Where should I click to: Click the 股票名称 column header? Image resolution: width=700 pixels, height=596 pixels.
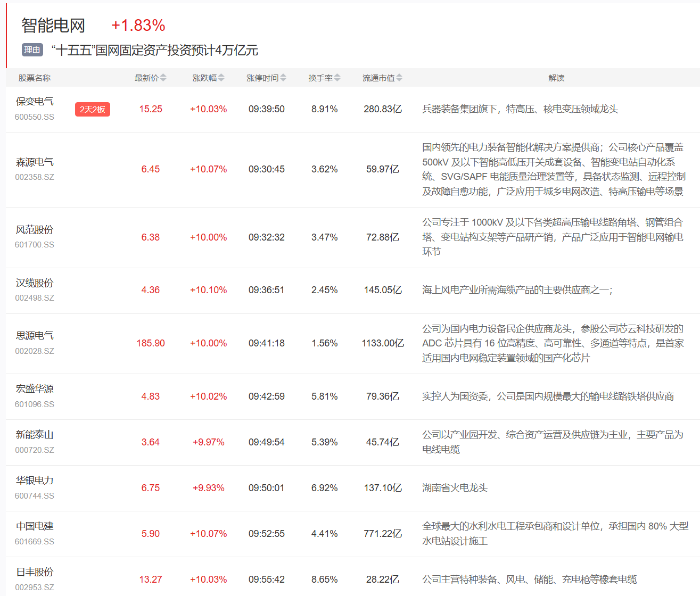pyautogui.click(x=35, y=78)
